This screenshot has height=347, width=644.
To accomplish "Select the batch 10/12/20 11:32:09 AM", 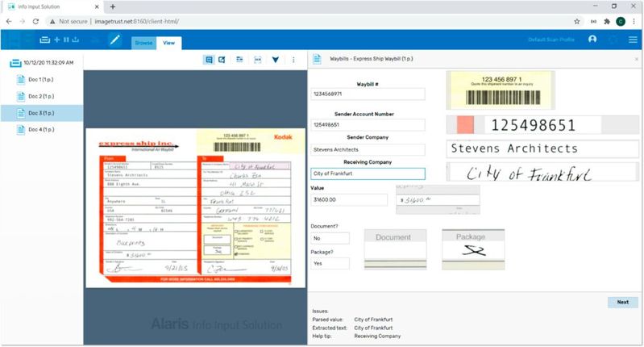I will (42, 63).
